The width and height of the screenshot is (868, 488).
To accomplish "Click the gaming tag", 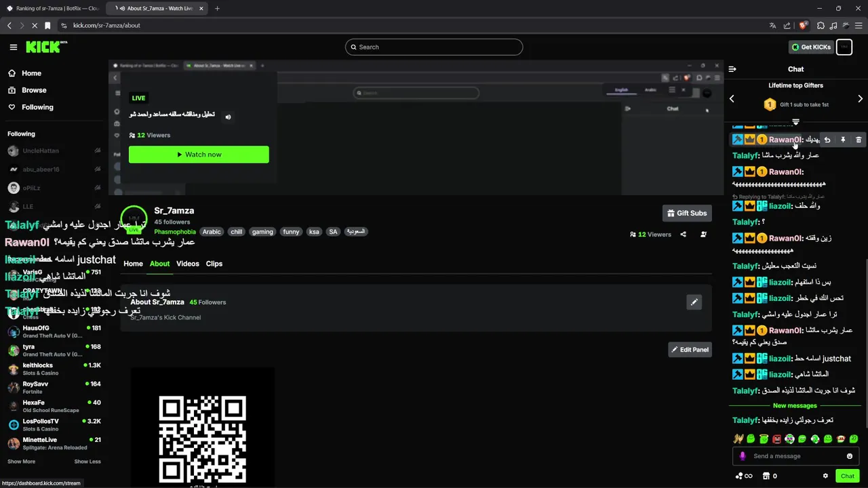I will pos(262,232).
